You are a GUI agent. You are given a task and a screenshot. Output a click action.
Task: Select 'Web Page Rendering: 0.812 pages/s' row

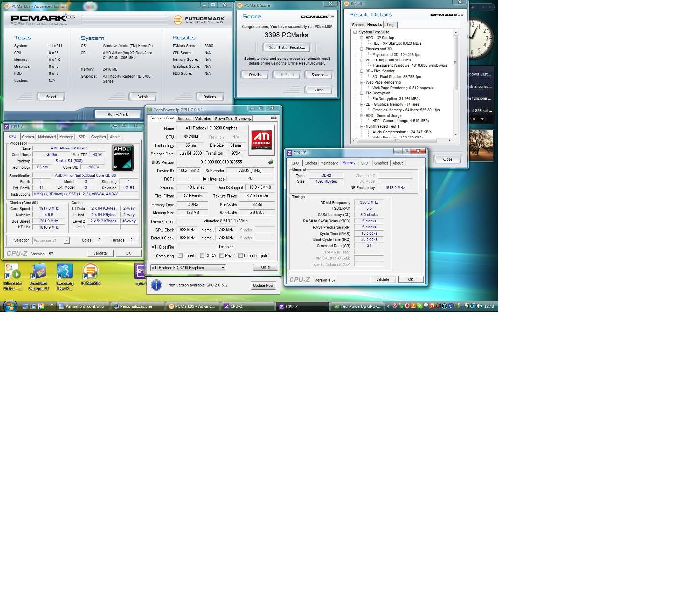[x=403, y=88]
